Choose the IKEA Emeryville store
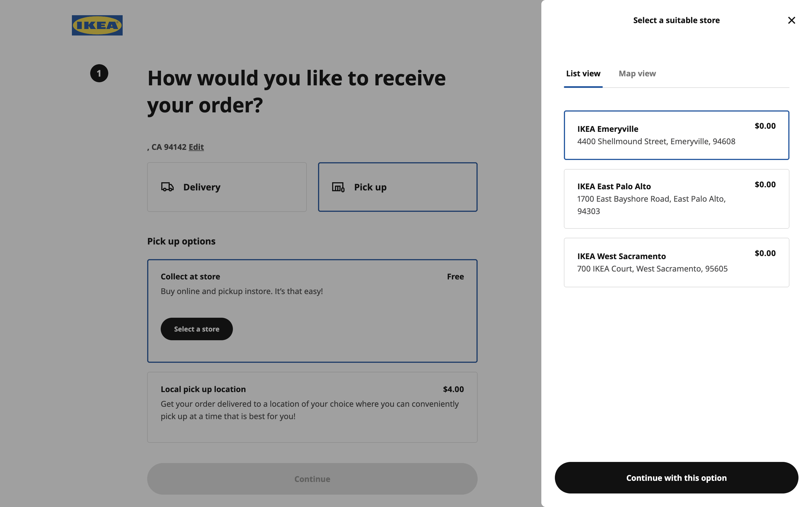The height and width of the screenshot is (507, 812). pos(676,135)
